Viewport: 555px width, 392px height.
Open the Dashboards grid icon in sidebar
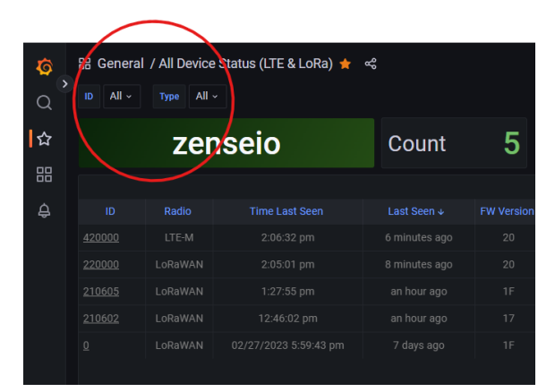coord(44,175)
